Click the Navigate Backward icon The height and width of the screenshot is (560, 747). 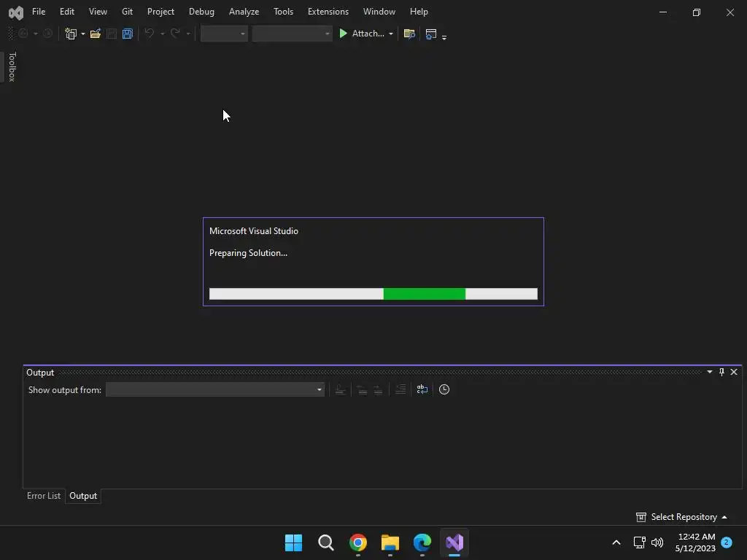[23, 34]
